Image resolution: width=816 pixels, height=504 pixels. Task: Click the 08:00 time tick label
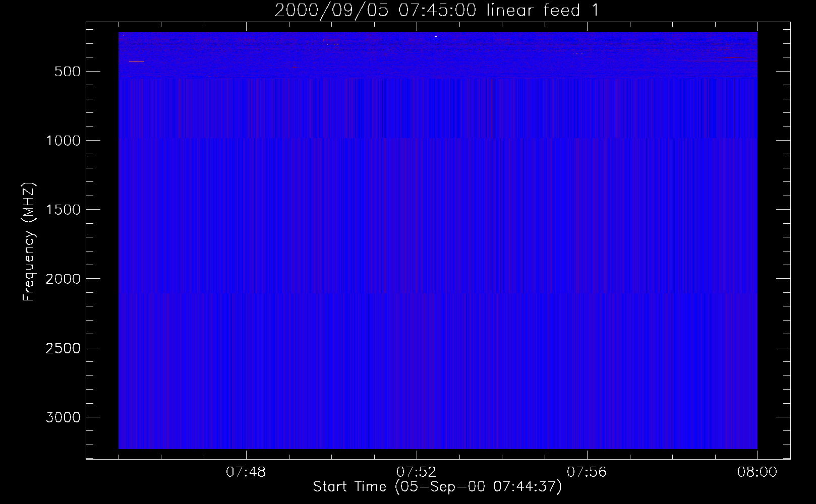757,472
